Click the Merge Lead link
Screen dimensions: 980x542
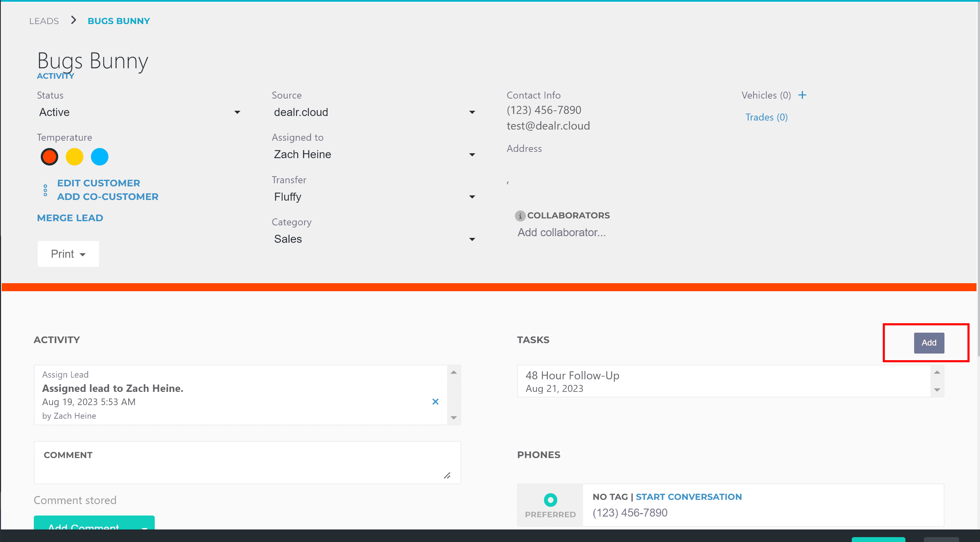point(70,218)
